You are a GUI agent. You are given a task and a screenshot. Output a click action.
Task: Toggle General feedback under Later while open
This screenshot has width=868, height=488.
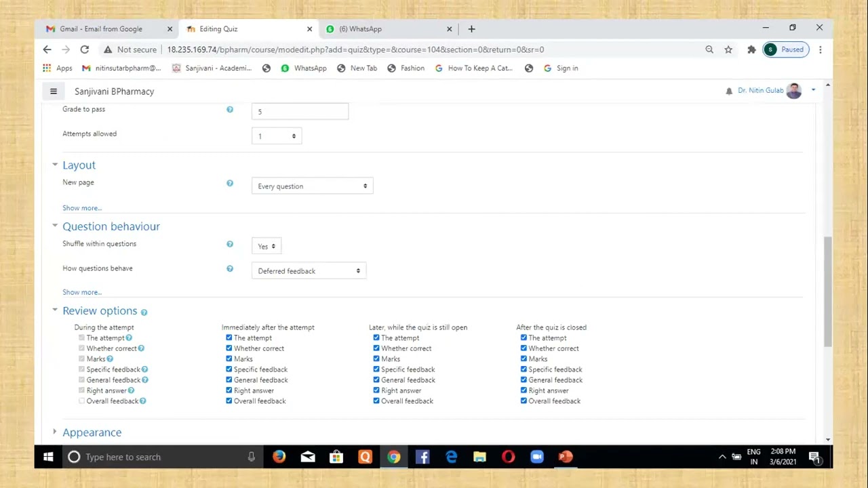tap(376, 380)
